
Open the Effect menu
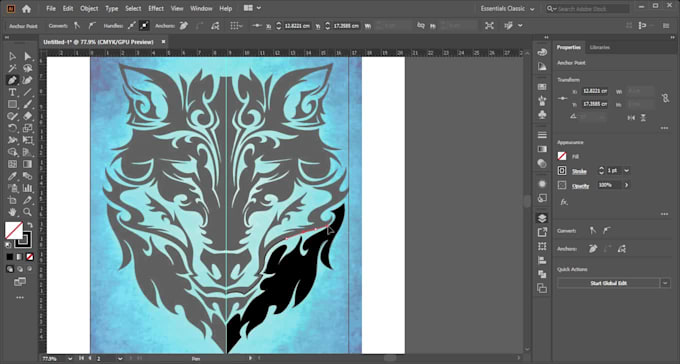(x=156, y=8)
